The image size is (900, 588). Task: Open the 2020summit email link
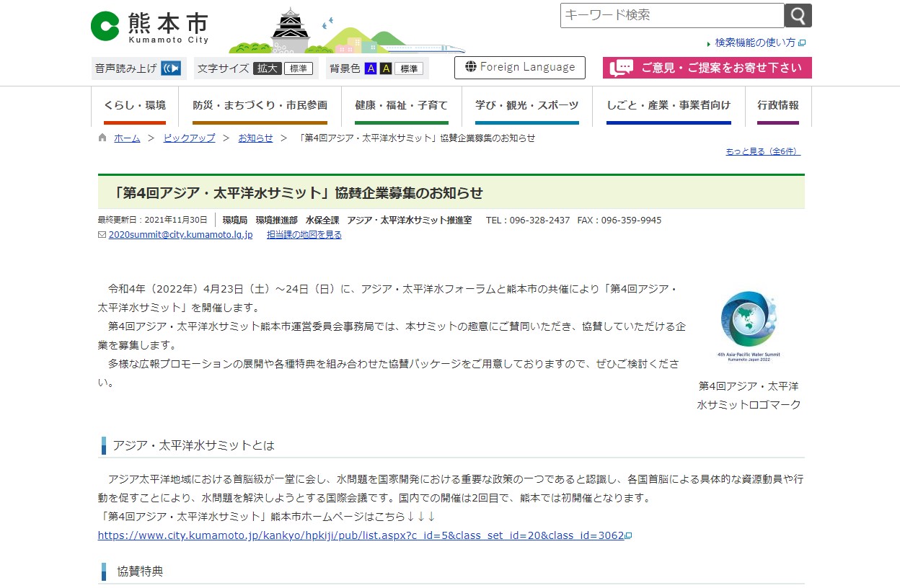[180, 234]
